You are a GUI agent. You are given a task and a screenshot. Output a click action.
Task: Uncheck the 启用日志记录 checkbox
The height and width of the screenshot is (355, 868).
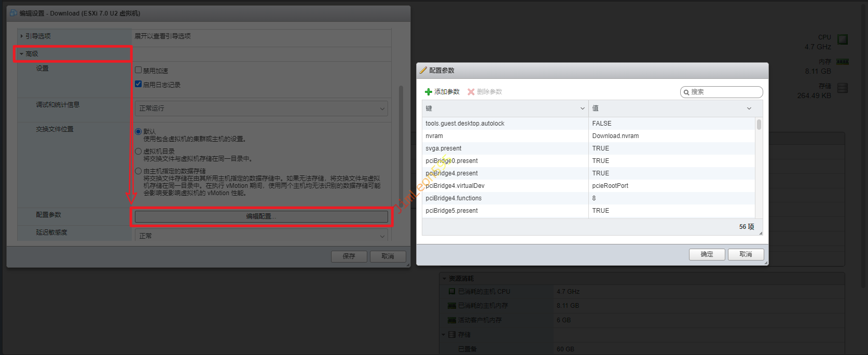(x=139, y=84)
